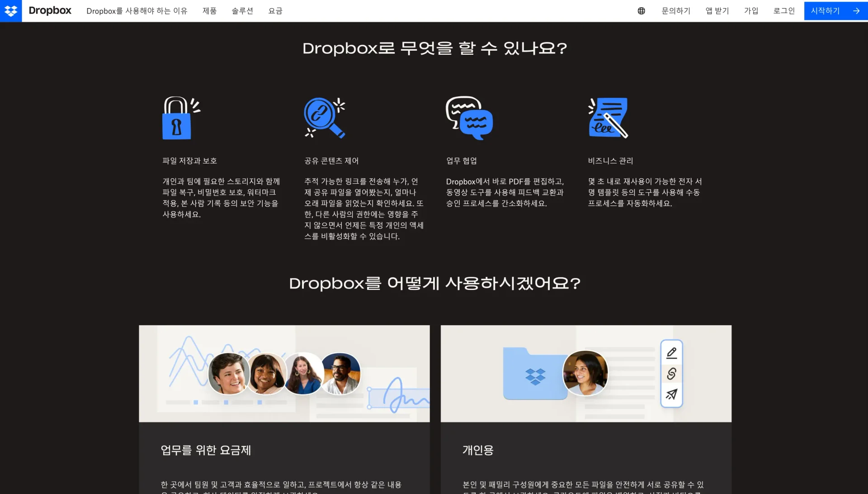The image size is (868, 494).
Task: Click the link icon in the sidebar strip
Action: tap(671, 374)
